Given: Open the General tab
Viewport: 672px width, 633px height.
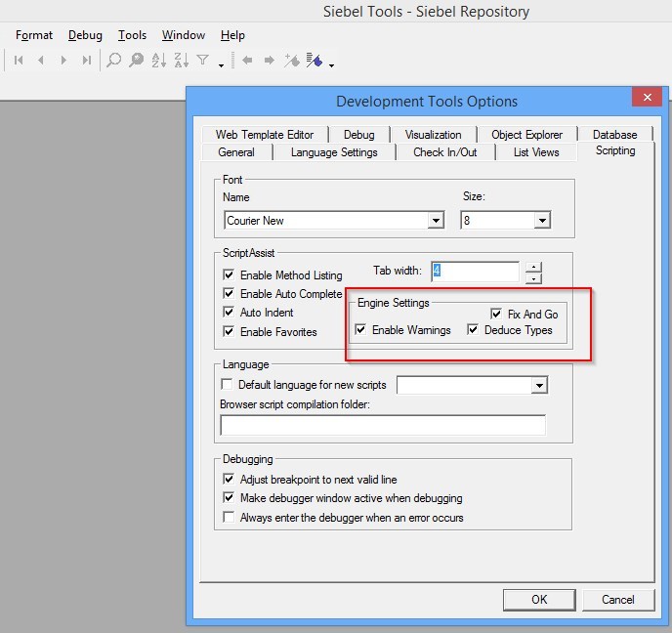Looking at the screenshot, I should point(236,152).
